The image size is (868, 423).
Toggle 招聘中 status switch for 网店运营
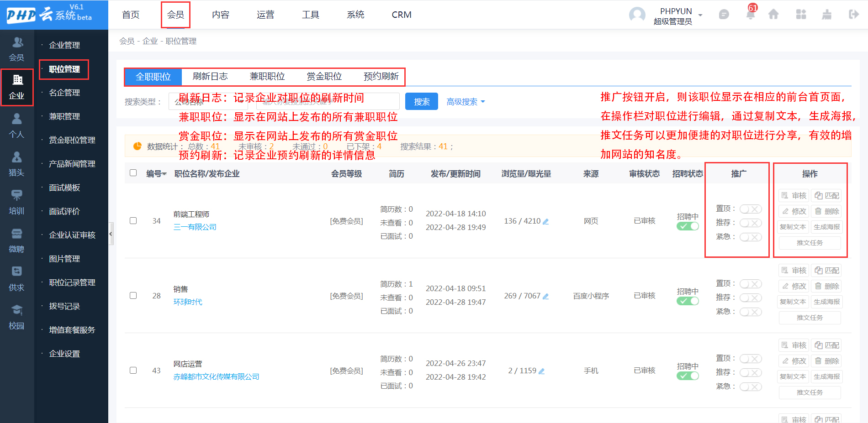[x=688, y=376]
